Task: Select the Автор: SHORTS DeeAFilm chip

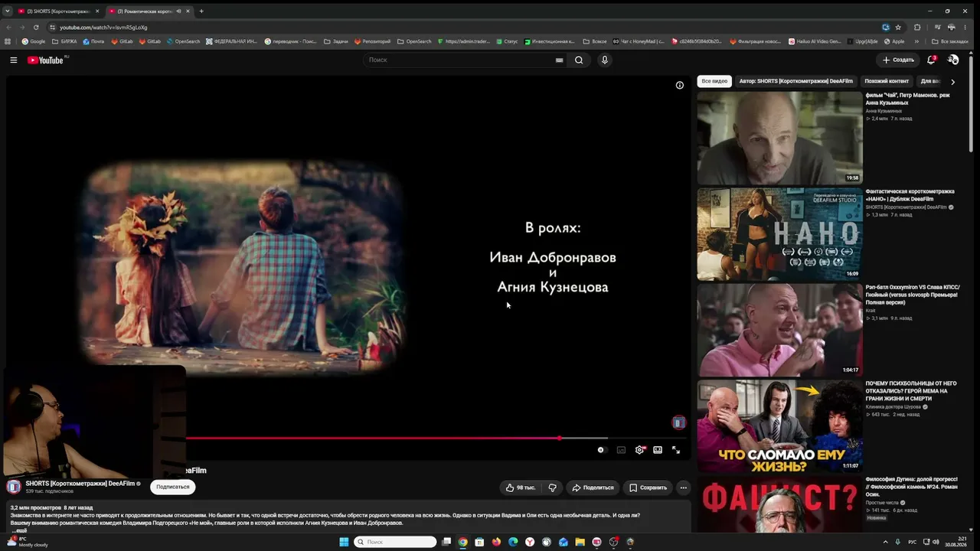Action: pos(795,81)
